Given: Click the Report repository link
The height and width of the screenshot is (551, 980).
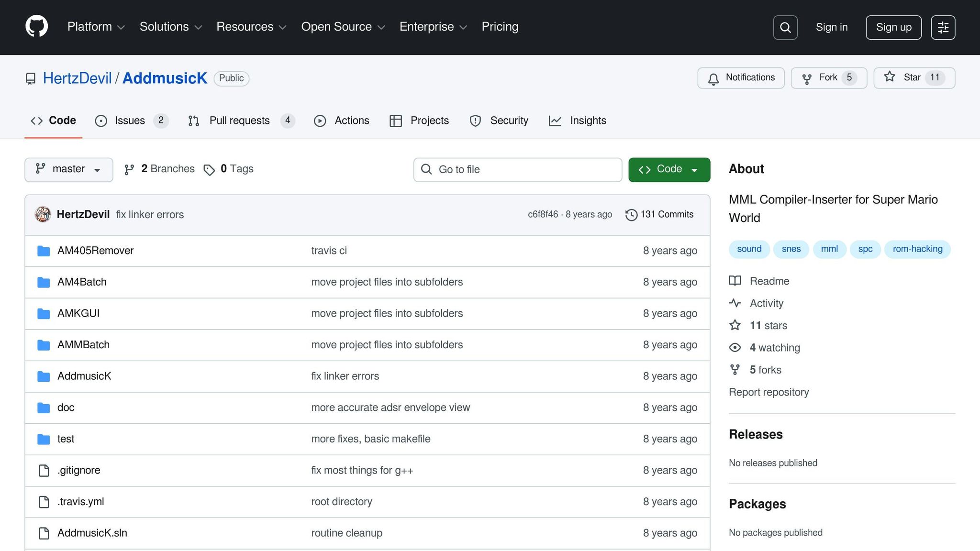Looking at the screenshot, I should tap(769, 392).
